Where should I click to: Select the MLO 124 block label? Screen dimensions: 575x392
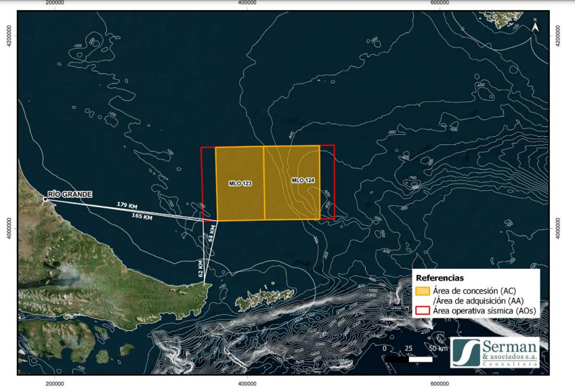pyautogui.click(x=303, y=180)
